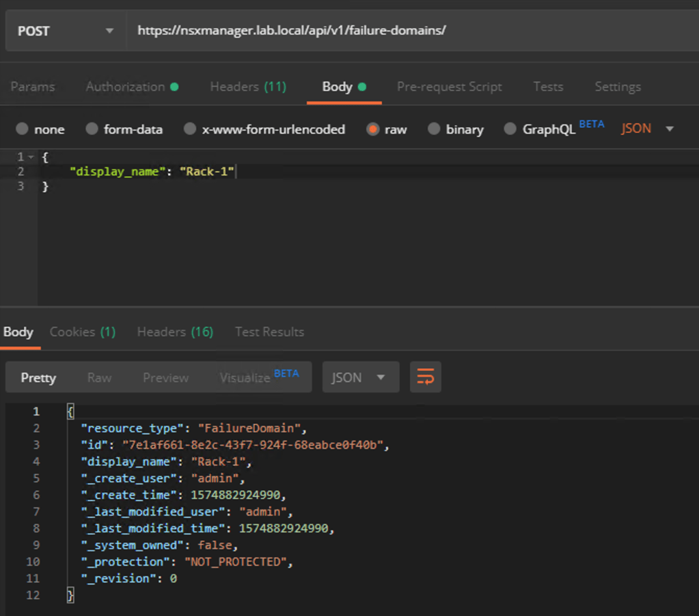Click the wrap lines icon in response pane
Screen dimensions: 699x616
425,377
